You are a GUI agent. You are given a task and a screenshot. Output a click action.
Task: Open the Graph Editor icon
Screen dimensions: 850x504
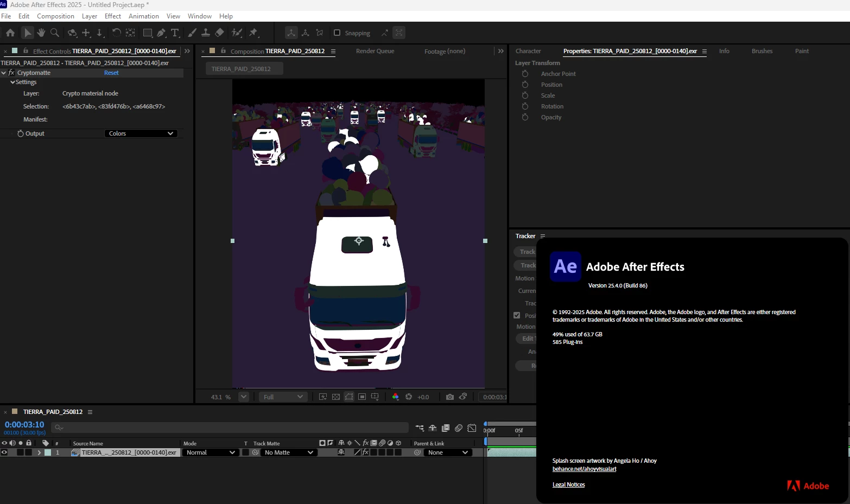coord(472,428)
